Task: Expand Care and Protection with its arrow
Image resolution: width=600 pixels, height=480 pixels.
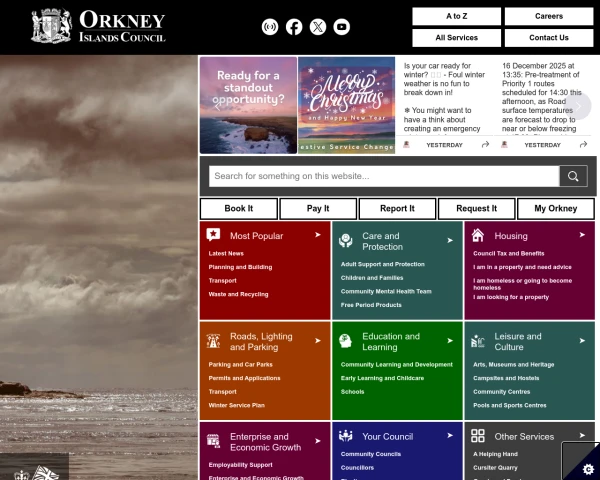Action: tap(450, 240)
